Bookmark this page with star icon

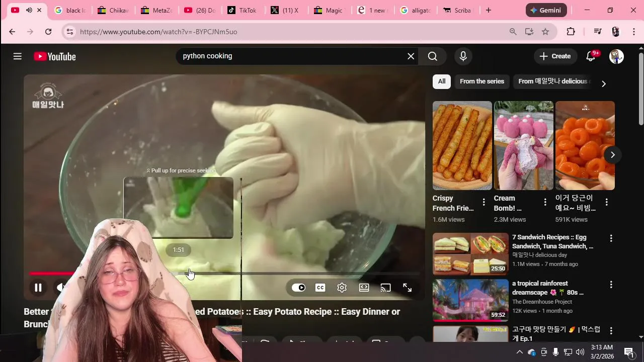[x=545, y=32]
